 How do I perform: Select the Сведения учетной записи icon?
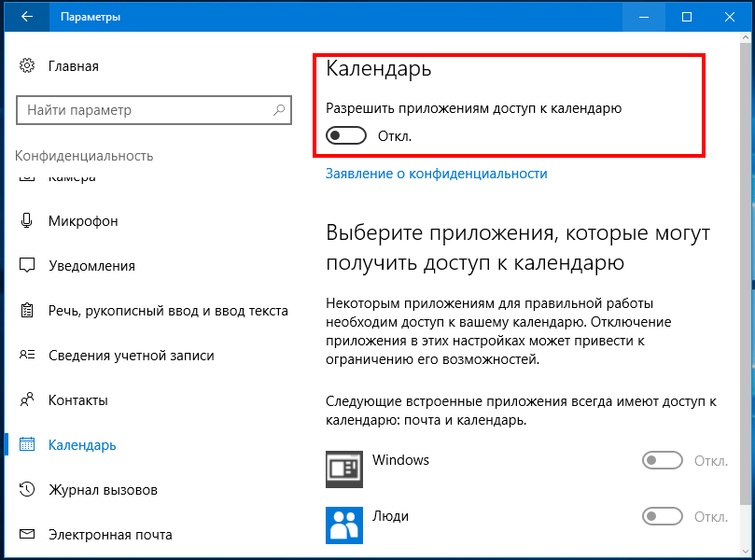coord(27,355)
